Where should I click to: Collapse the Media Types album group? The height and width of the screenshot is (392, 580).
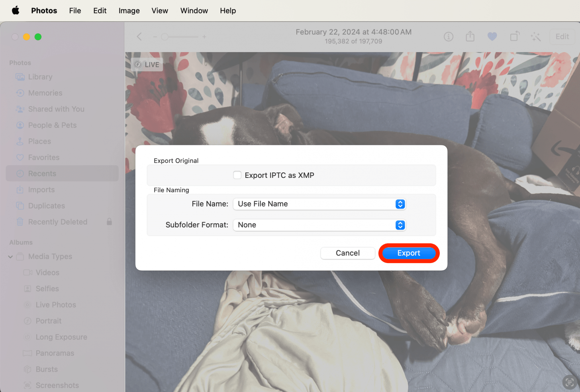click(10, 257)
